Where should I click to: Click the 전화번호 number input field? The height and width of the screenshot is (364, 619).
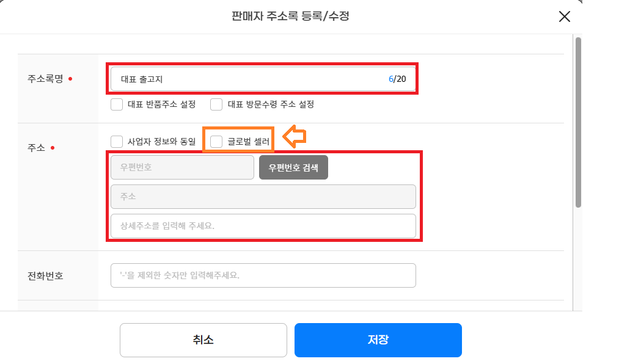[x=263, y=275]
